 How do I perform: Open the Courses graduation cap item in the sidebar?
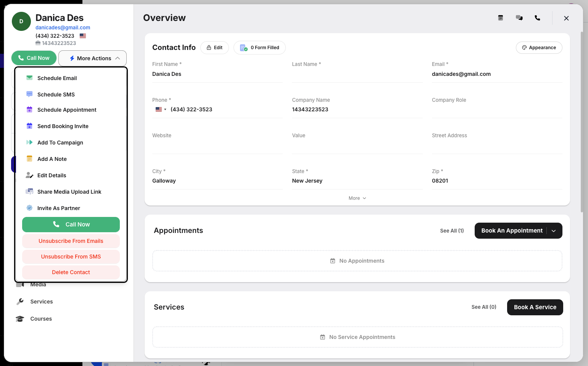34,319
